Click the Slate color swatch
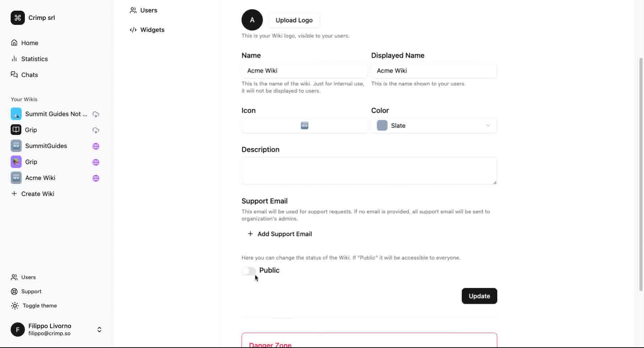Image resolution: width=644 pixels, height=348 pixels. click(x=382, y=126)
